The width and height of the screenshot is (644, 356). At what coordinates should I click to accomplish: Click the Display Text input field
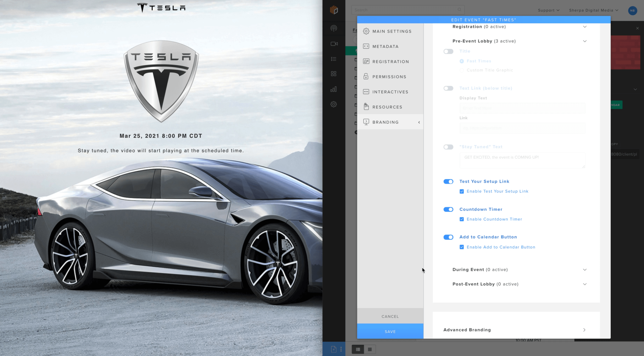pyautogui.click(x=522, y=108)
